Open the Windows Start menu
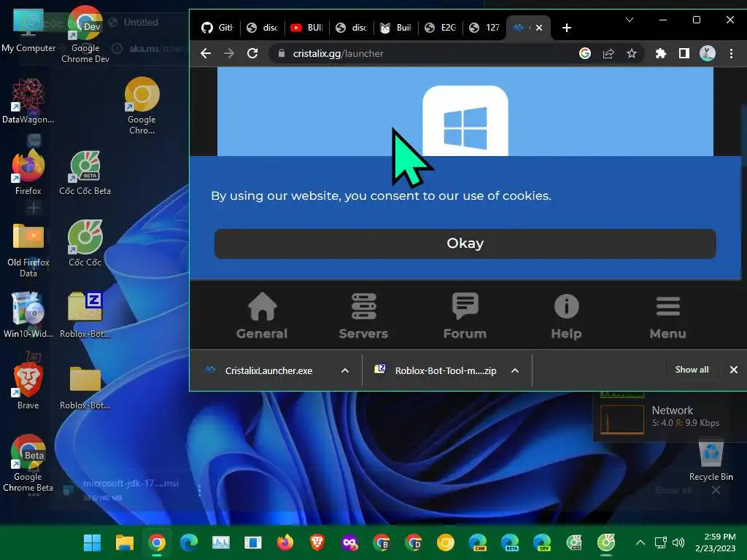The width and height of the screenshot is (747, 560). [92, 542]
